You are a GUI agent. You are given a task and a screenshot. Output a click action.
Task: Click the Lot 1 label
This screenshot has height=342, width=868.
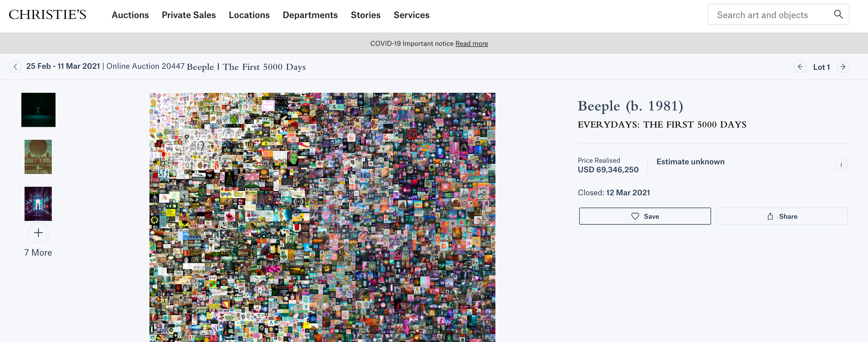point(822,67)
